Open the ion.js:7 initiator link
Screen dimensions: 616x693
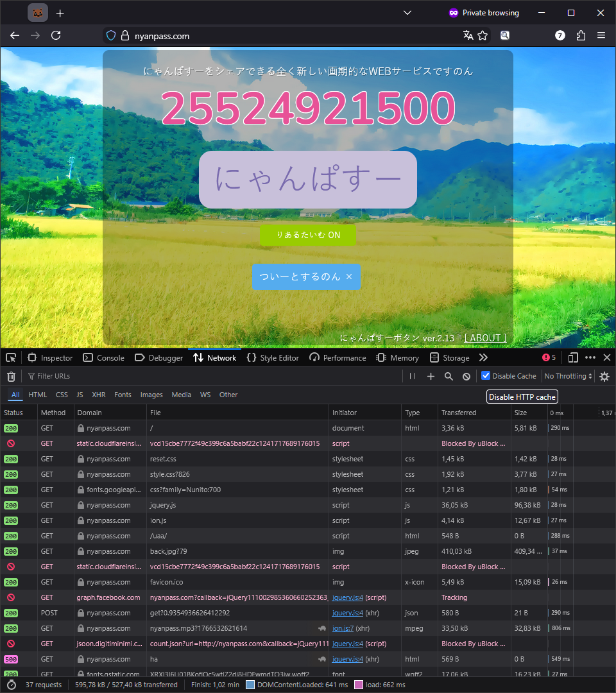point(343,628)
